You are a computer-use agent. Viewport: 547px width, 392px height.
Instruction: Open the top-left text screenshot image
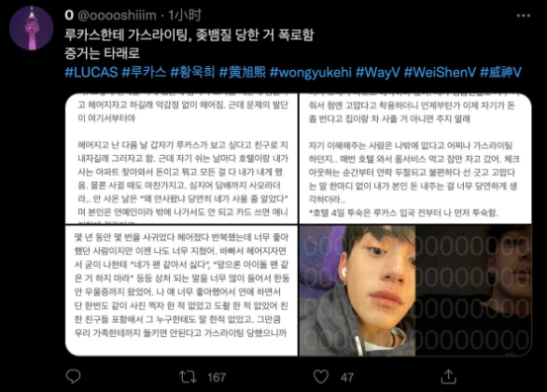coord(181,159)
